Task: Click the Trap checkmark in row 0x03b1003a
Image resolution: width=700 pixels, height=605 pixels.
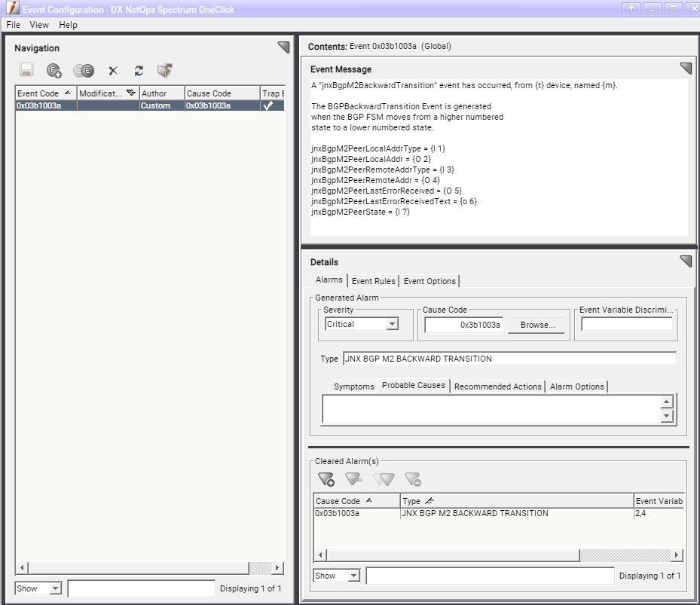Action: [267, 105]
